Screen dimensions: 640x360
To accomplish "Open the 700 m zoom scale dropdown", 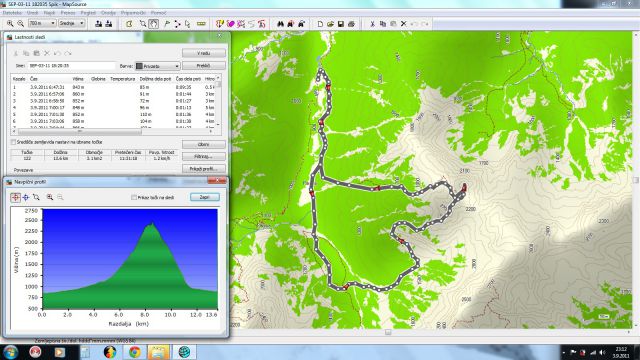I will click(x=42, y=24).
